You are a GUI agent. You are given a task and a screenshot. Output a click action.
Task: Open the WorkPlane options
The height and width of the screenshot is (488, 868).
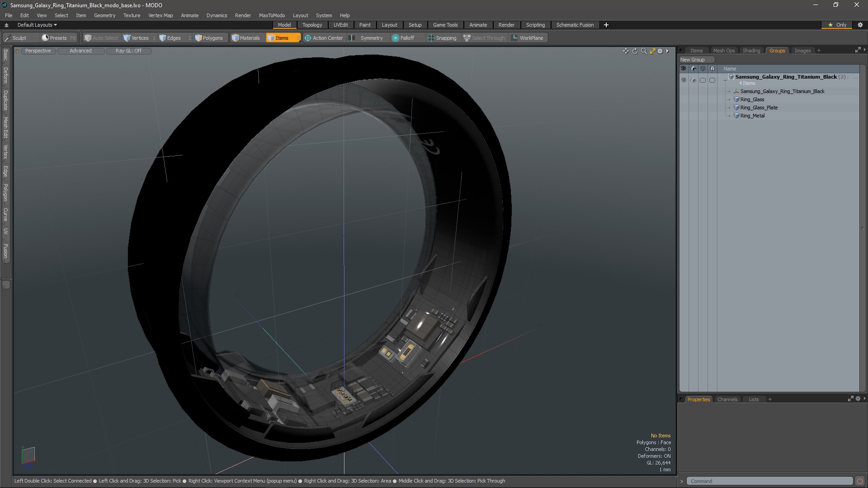coord(527,38)
